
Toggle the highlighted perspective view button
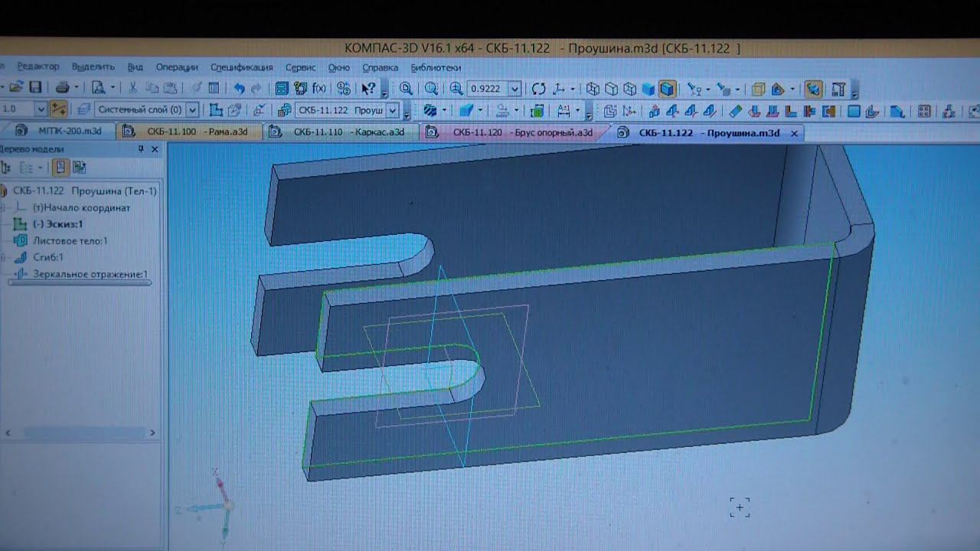click(x=813, y=90)
